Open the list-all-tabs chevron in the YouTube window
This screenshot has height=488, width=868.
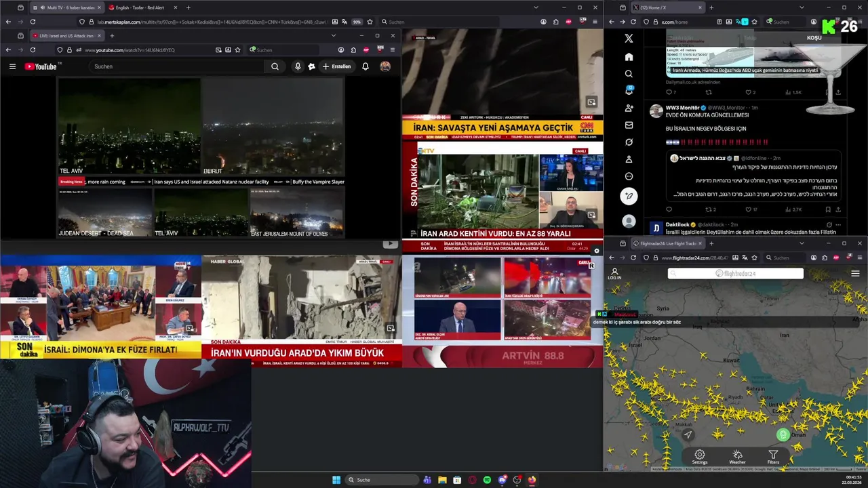[333, 35]
